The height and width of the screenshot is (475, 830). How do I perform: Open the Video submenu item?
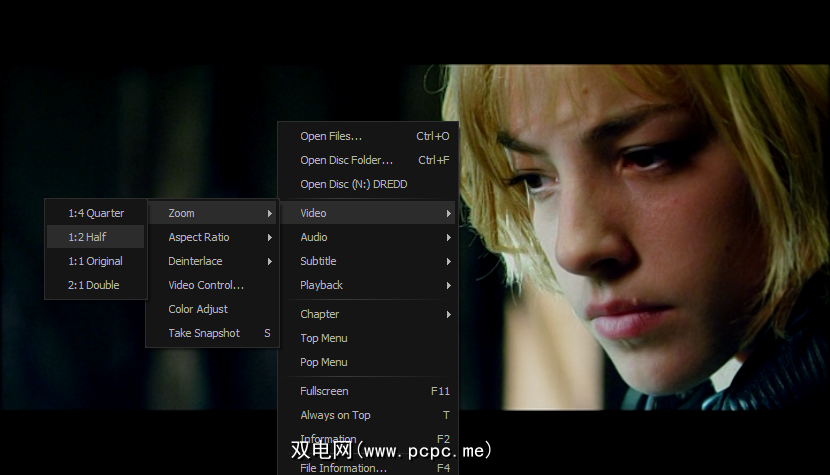(368, 213)
